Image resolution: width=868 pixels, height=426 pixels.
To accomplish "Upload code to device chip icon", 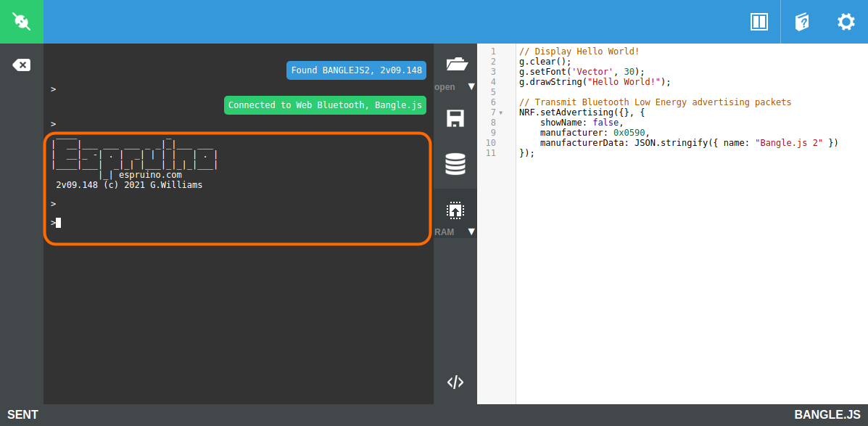I will pos(455,211).
